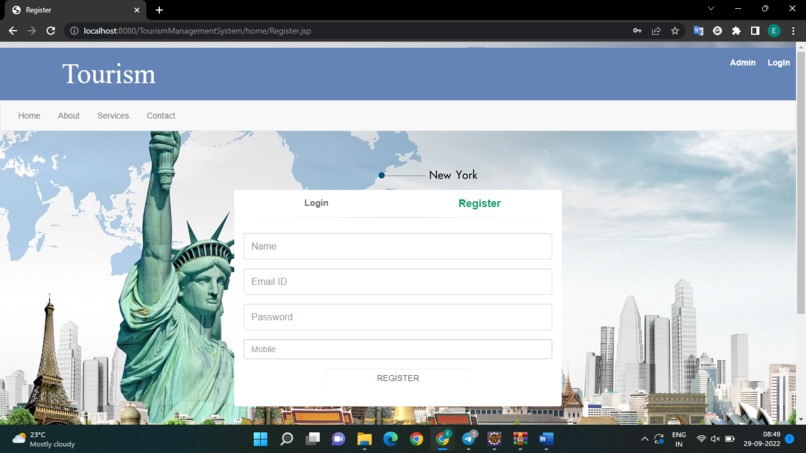Open Windows Start menu
The width and height of the screenshot is (806, 453).
point(261,439)
